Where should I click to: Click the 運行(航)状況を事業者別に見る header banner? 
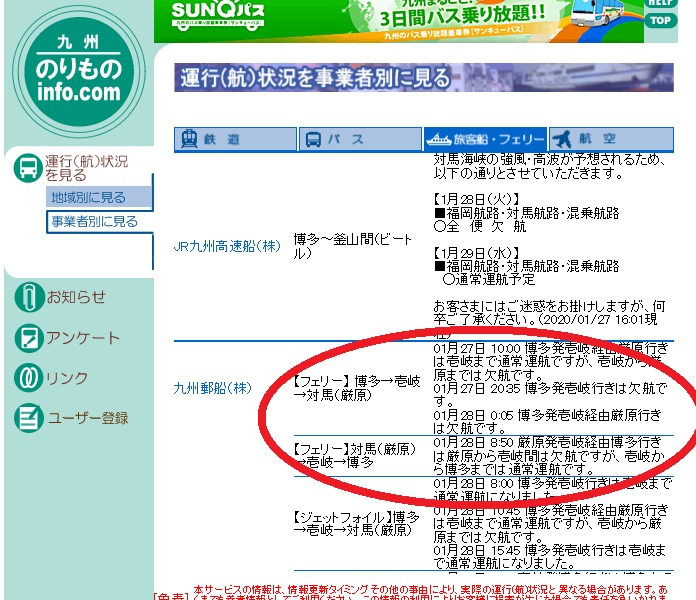click(x=424, y=78)
